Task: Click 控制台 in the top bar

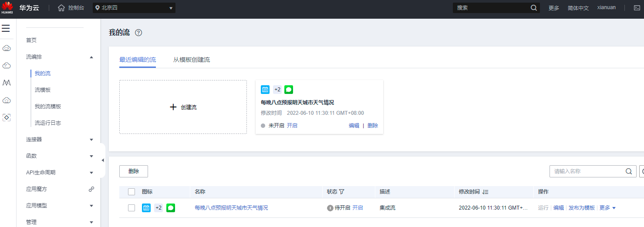Action: pos(76,8)
